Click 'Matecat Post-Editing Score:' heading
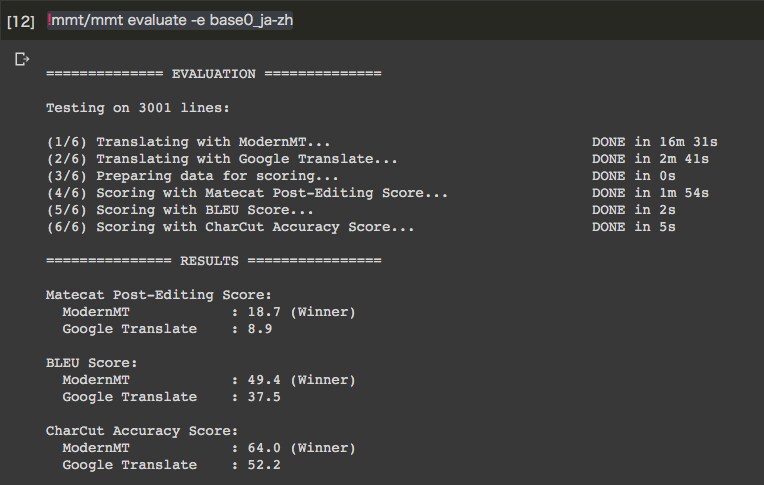This screenshot has width=764, height=485. (x=159, y=295)
